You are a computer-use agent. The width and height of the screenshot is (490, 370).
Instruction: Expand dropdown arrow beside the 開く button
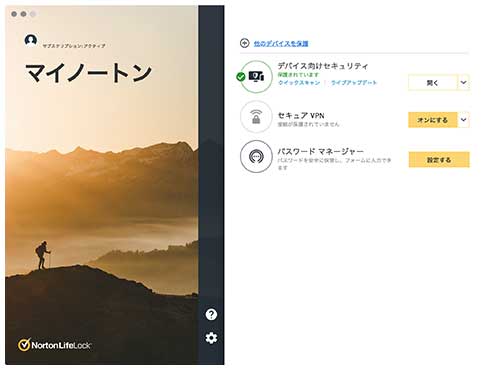click(464, 82)
